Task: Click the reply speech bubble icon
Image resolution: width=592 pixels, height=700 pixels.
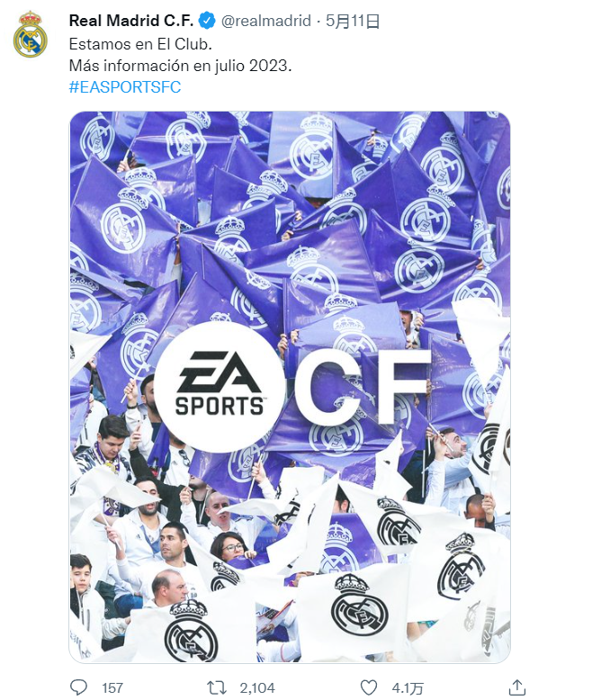Action: tap(79, 687)
